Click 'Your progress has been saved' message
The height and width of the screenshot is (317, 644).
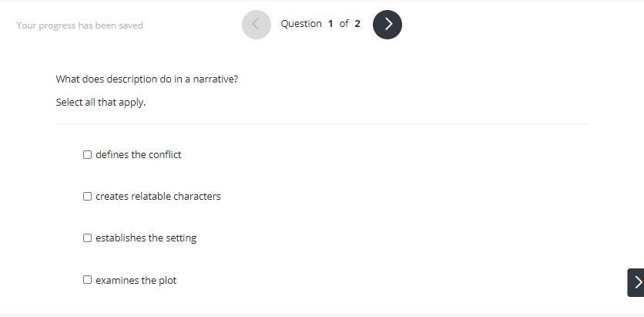point(79,25)
